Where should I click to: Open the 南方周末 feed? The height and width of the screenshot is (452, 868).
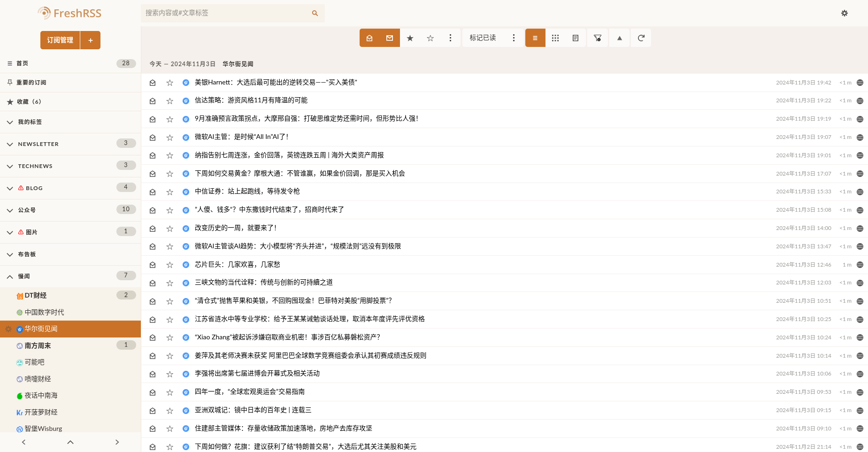[x=38, y=345]
